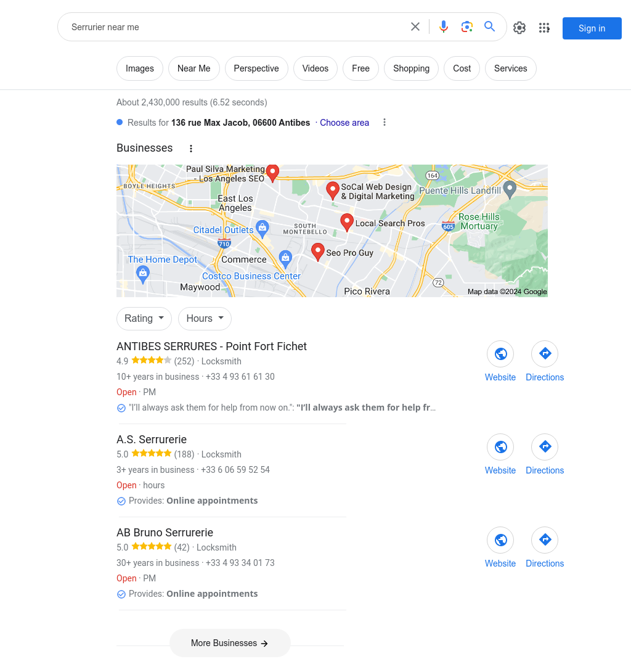Select the Videos filter chip
Viewport: 631px width, 672px height.
click(x=315, y=68)
